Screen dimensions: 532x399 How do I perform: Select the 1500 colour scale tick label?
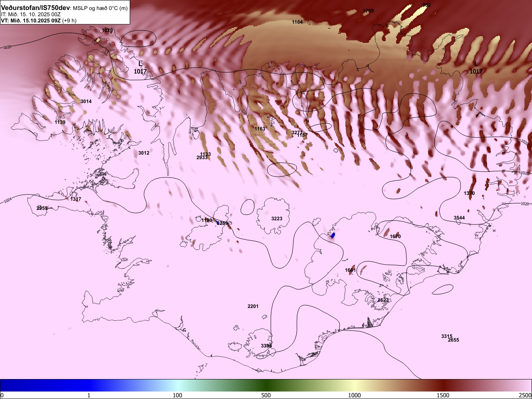[443, 395]
